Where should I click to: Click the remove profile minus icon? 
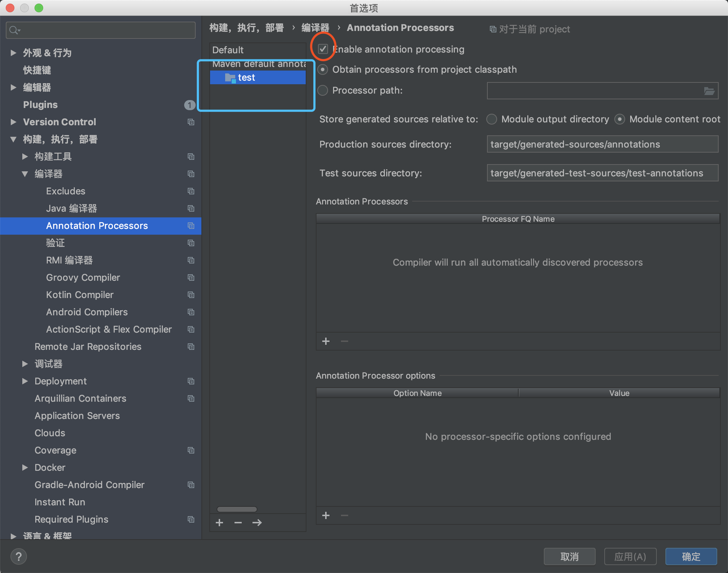pos(238,523)
